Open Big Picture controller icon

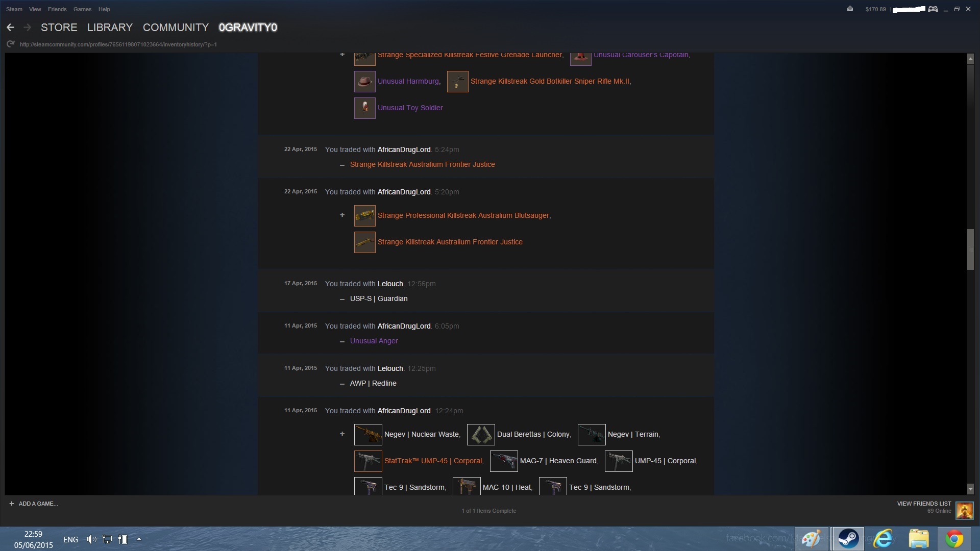[933, 9]
